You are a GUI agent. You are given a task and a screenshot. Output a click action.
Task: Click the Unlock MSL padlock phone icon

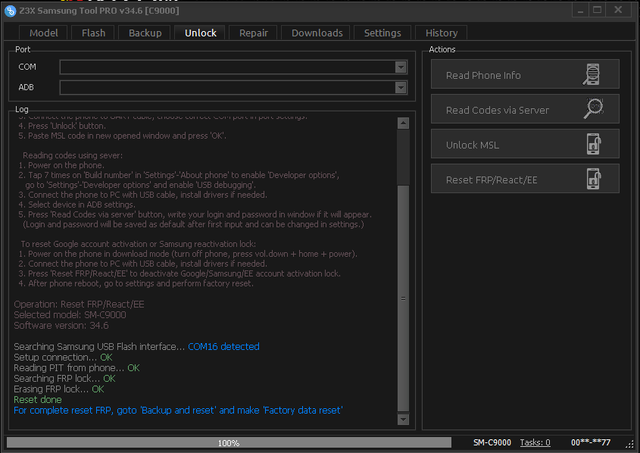coord(594,144)
